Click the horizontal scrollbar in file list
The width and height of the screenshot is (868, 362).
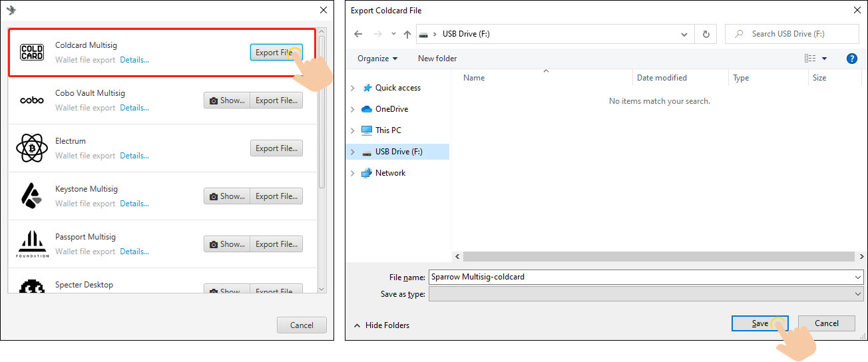point(658,256)
